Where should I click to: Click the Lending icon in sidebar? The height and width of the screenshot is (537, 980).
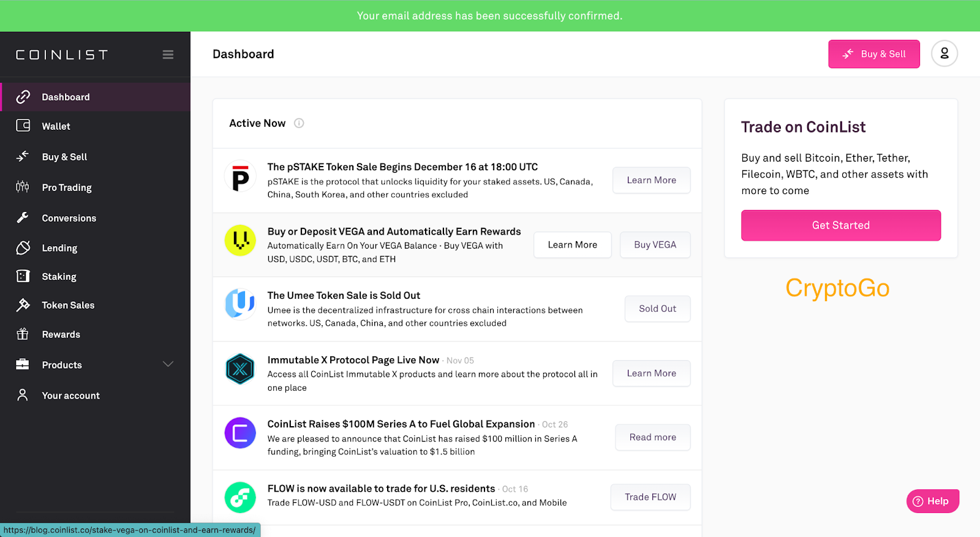coord(23,247)
